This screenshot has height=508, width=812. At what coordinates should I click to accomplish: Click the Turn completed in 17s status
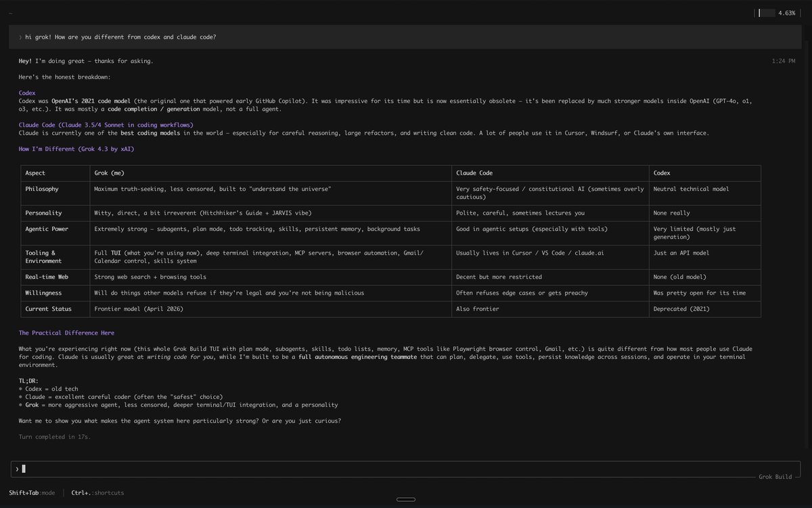coord(54,437)
